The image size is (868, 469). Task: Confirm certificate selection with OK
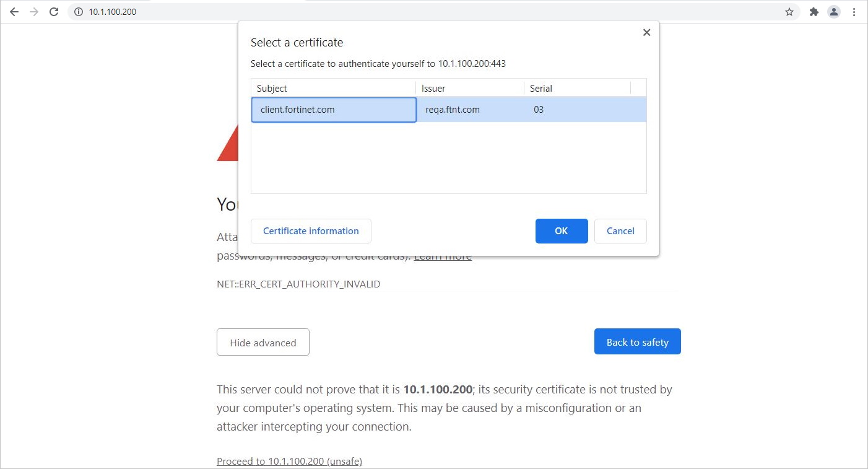(561, 230)
